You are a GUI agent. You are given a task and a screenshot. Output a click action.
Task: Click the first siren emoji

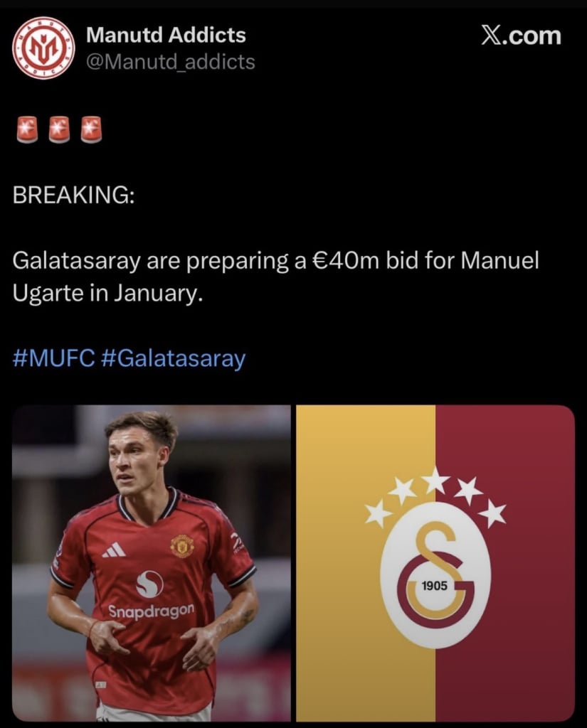click(26, 129)
